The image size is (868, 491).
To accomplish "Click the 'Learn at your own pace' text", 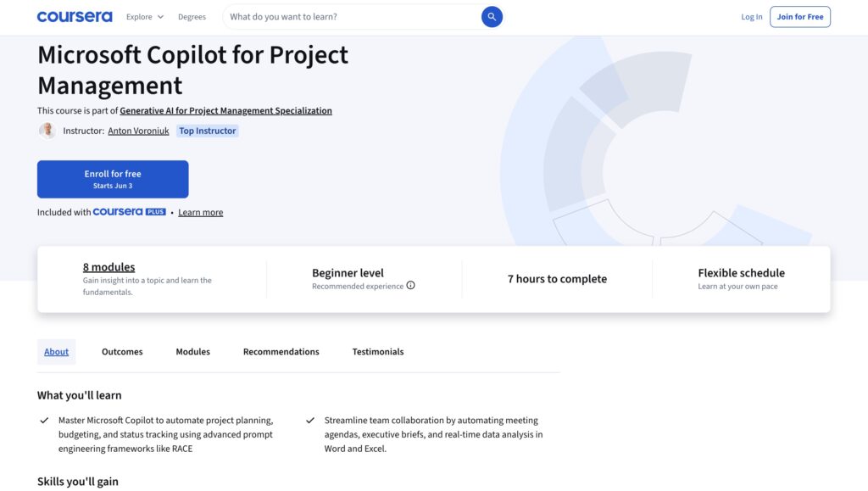I will 738,286.
